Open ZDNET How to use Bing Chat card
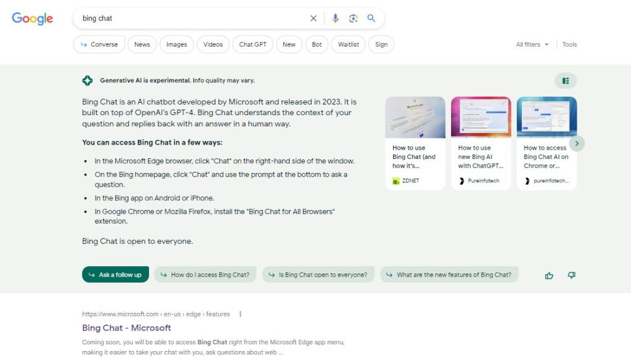The width and height of the screenshot is (631, 364). click(x=415, y=144)
